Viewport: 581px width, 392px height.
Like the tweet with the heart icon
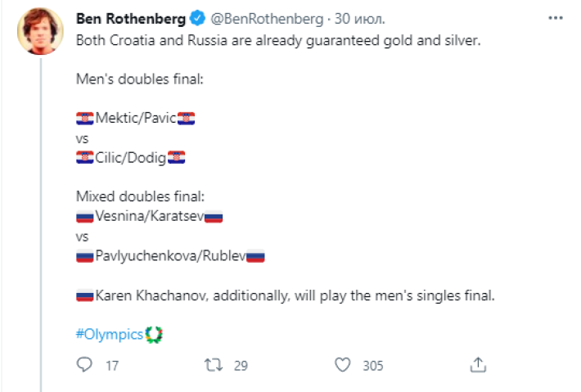345,365
